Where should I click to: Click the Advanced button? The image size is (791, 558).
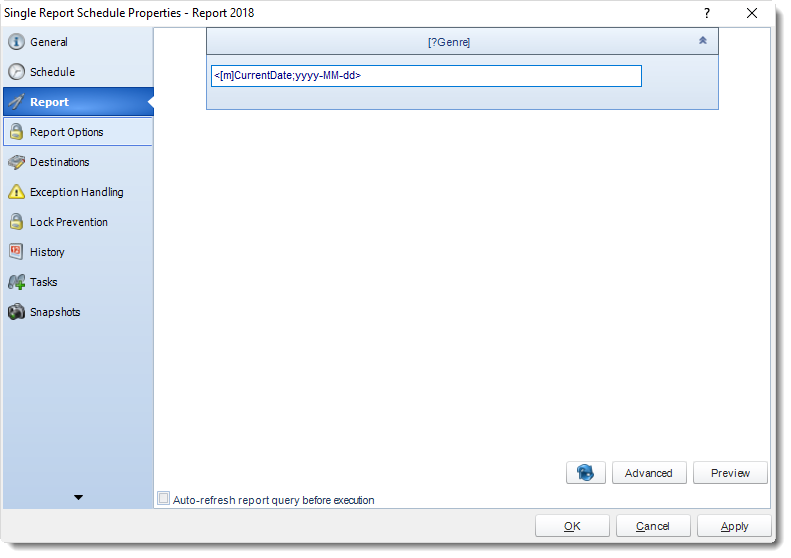[x=649, y=473]
